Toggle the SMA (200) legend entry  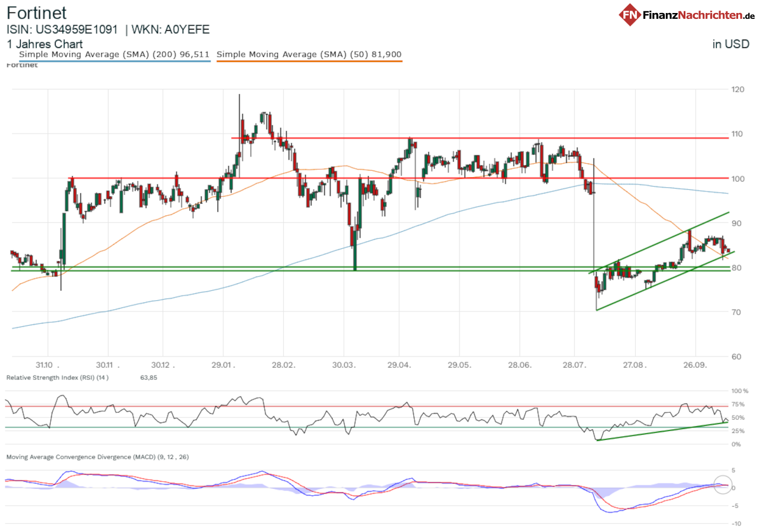(114, 54)
